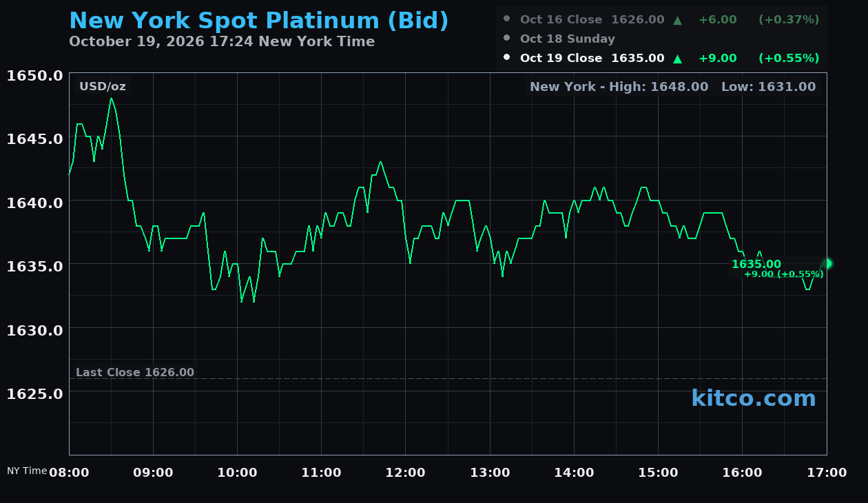This screenshot has width=868, height=503.
Task: Click the NY Time axis label
Action: (x=27, y=471)
